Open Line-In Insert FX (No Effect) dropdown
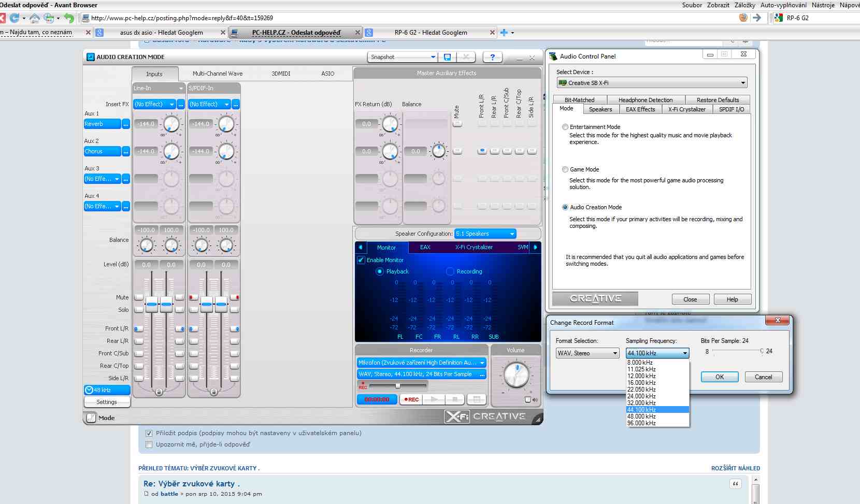 pyautogui.click(x=154, y=105)
